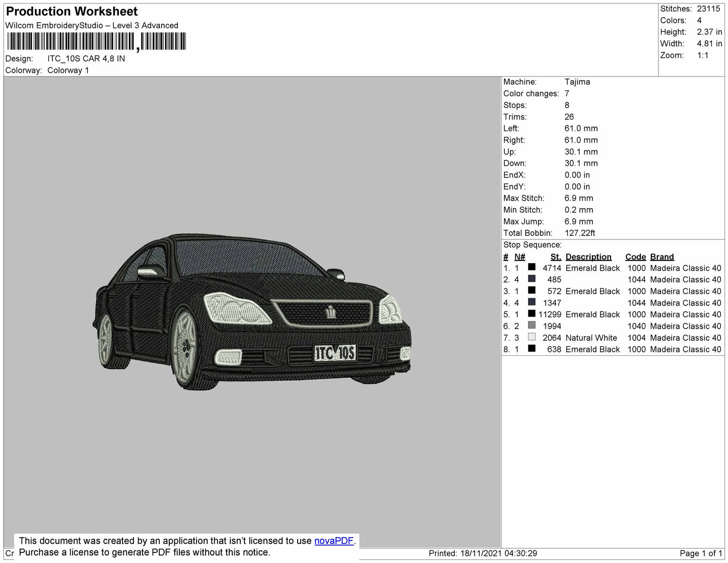
Task: Click 'Page 1 of 1' footer text
Action: tap(701, 553)
